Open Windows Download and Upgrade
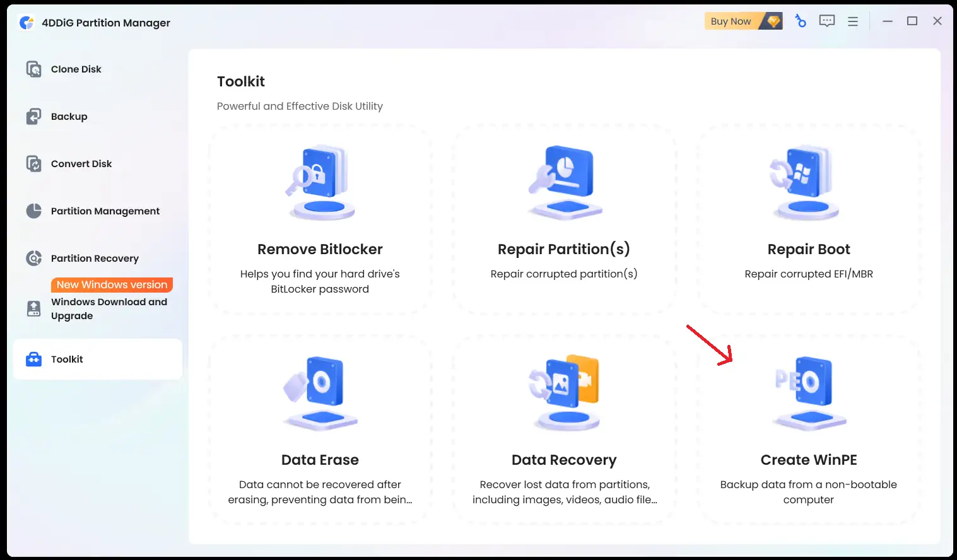Viewport: 957px width, 560px height. click(109, 309)
